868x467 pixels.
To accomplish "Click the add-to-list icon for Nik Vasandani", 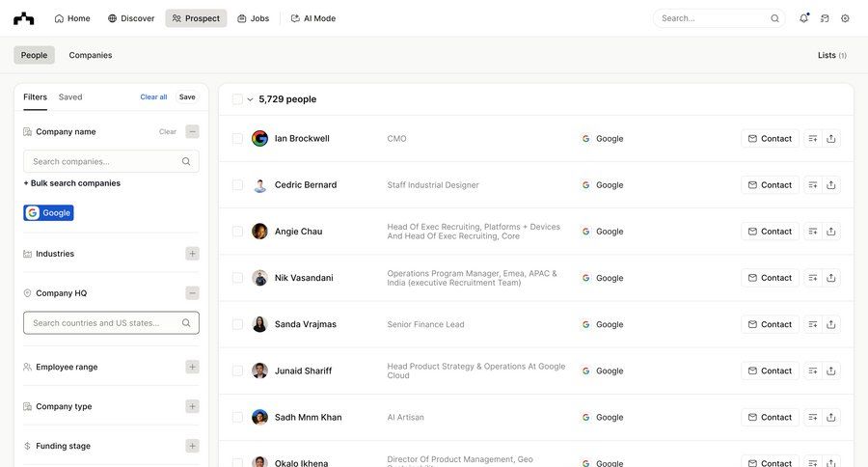I will point(813,278).
